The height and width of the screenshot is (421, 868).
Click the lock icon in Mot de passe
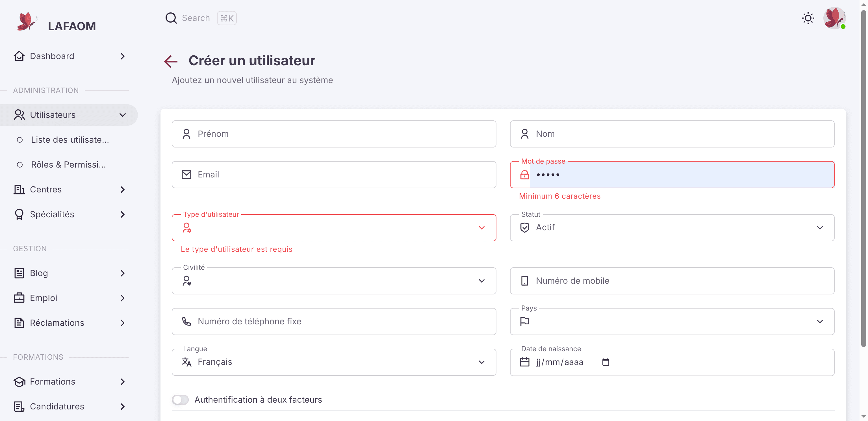point(524,175)
